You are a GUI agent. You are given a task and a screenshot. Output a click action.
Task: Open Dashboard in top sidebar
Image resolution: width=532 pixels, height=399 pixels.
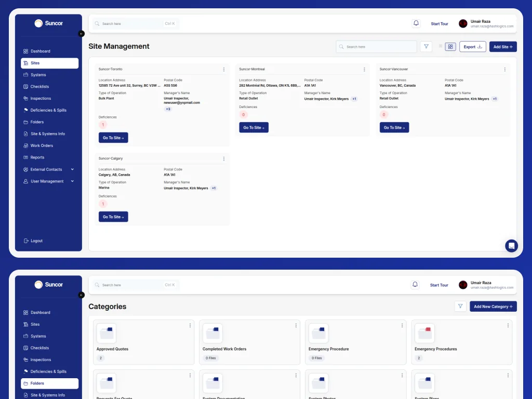pyautogui.click(x=49, y=51)
